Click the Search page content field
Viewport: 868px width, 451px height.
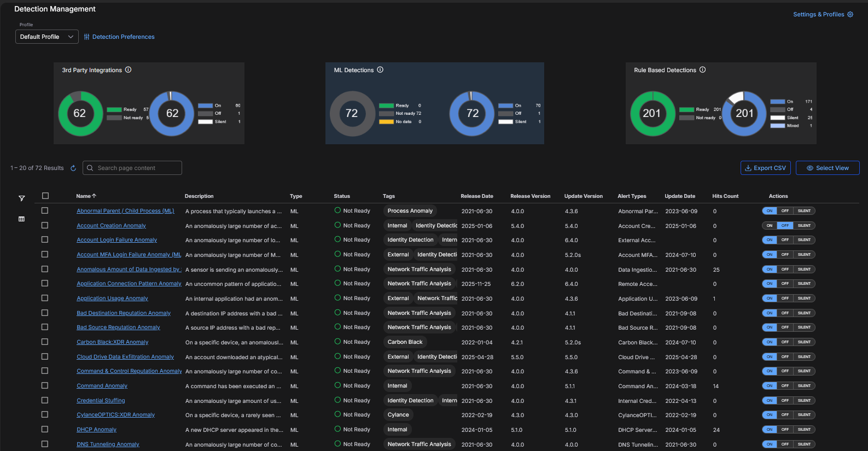(x=132, y=168)
